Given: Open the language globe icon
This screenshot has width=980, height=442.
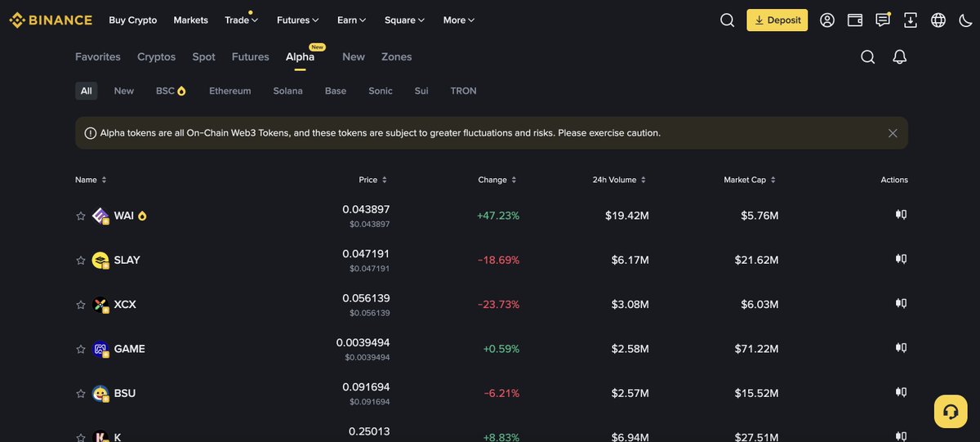Looking at the screenshot, I should point(938,20).
